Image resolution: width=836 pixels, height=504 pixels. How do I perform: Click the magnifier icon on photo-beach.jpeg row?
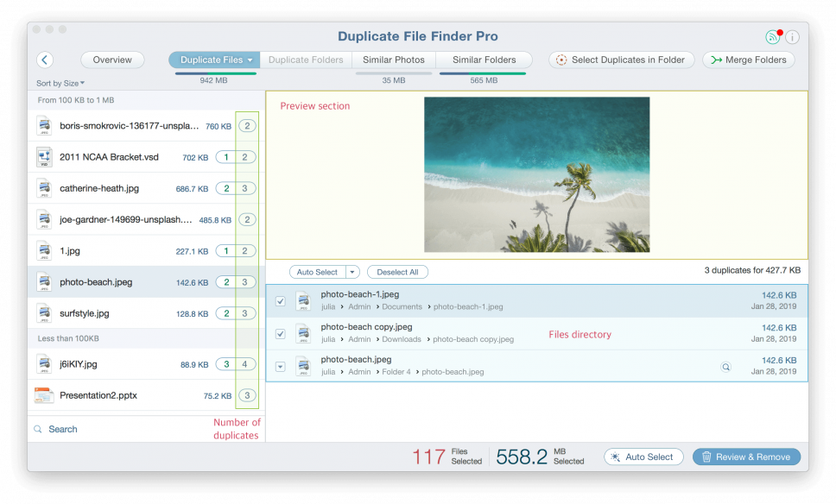click(725, 366)
